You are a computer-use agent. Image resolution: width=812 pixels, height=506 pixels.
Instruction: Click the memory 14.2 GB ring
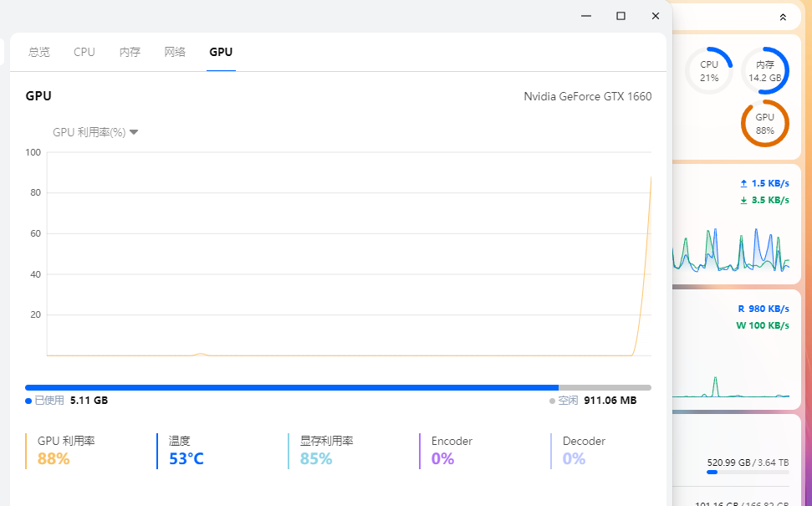point(765,70)
